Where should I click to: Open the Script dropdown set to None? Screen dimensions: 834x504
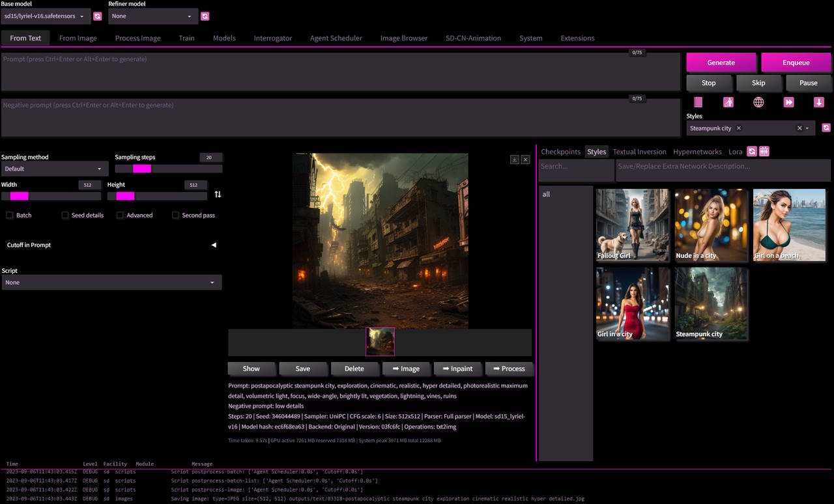coord(111,283)
